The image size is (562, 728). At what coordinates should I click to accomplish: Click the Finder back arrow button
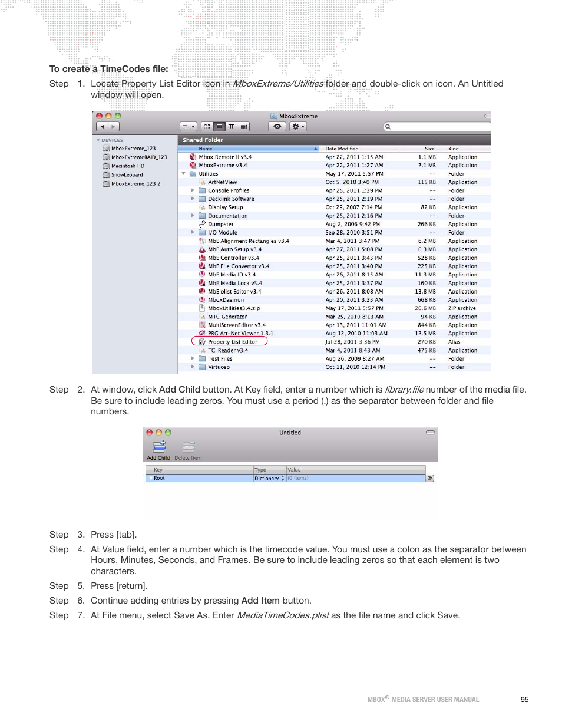[102, 127]
